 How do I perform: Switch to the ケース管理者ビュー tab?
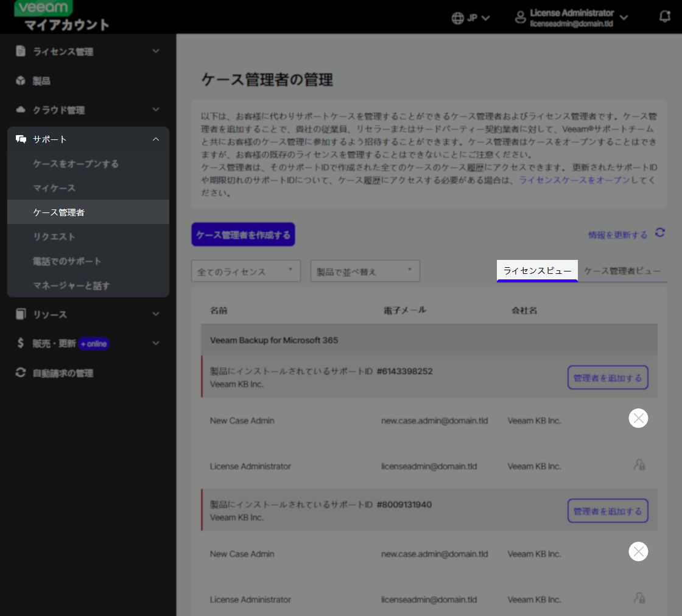tap(622, 270)
